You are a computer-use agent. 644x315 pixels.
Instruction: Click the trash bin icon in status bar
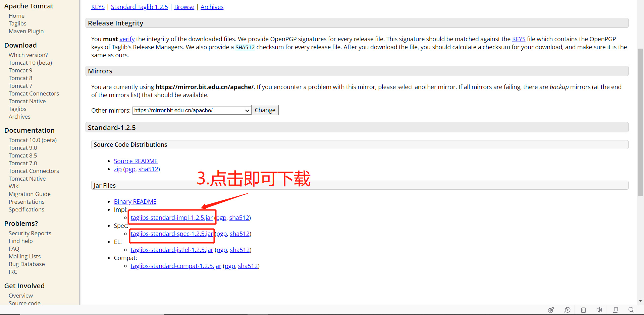(583, 310)
